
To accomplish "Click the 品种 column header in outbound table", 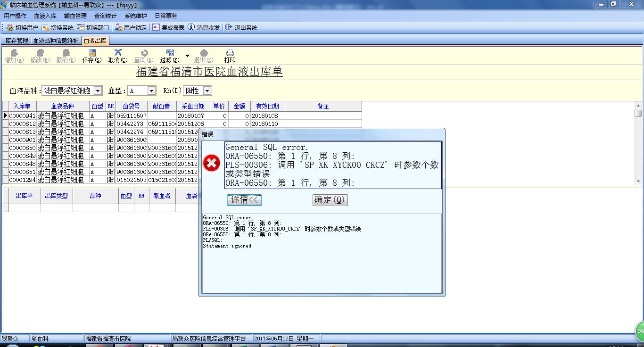I will coord(95,196).
